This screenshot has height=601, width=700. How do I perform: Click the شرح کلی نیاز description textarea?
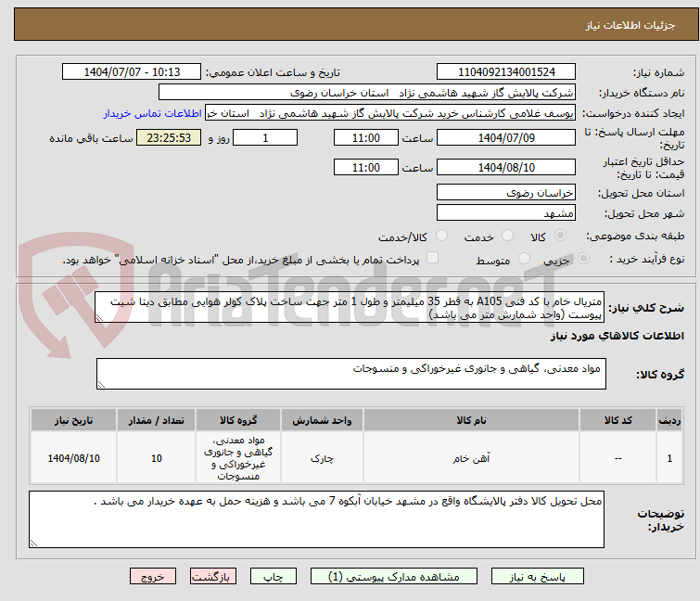pyautogui.click(x=349, y=307)
